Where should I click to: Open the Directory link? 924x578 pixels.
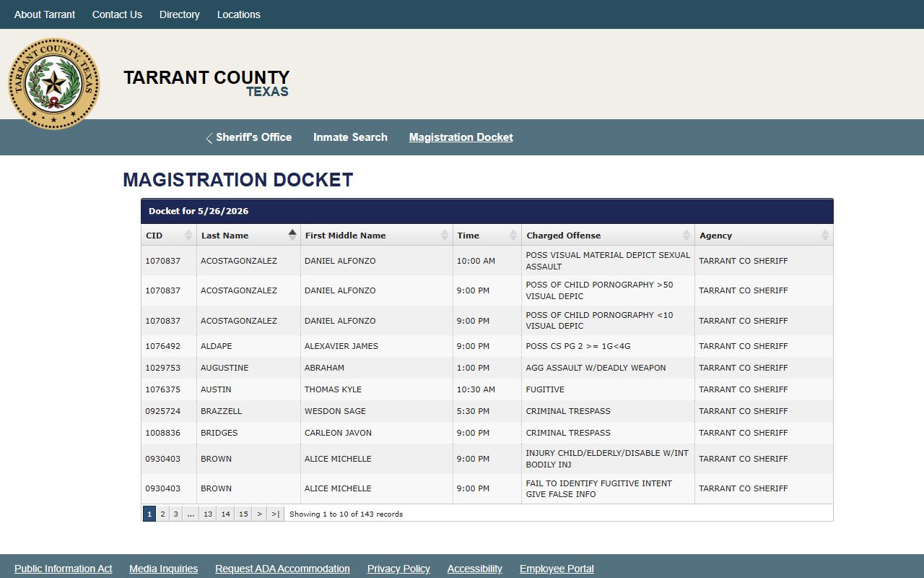(x=180, y=14)
